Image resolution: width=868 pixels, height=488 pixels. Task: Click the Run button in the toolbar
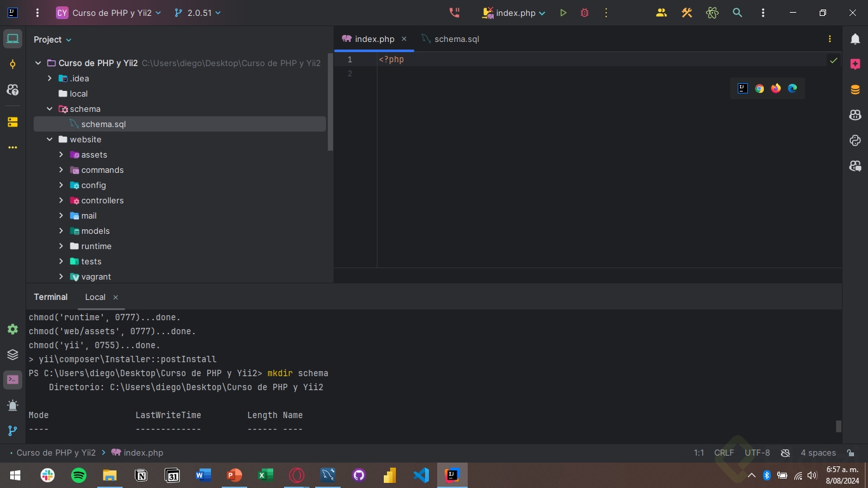click(563, 13)
